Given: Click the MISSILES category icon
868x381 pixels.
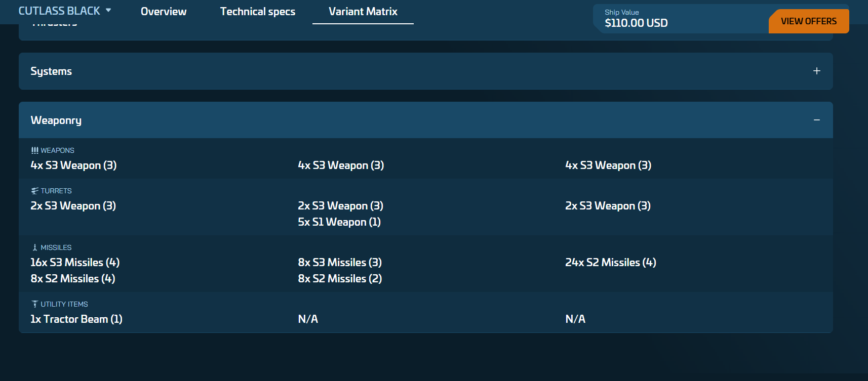Looking at the screenshot, I should [x=34, y=247].
